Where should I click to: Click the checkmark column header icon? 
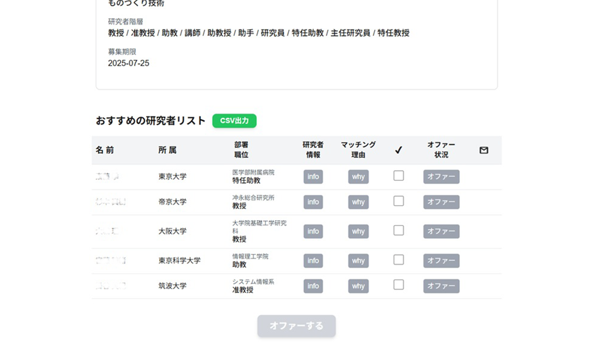(398, 150)
